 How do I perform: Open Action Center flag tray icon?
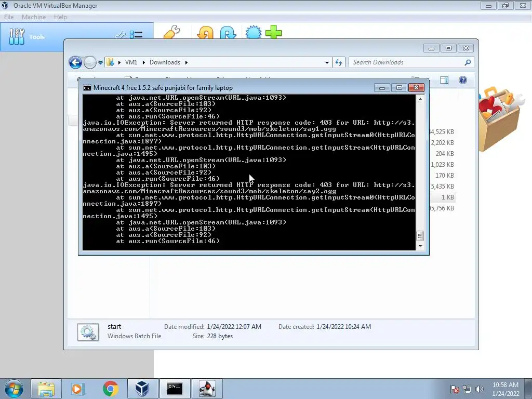pyautogui.click(x=455, y=389)
